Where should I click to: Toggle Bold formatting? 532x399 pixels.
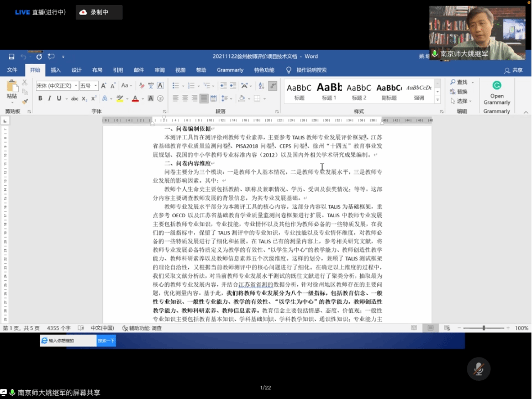(40, 98)
